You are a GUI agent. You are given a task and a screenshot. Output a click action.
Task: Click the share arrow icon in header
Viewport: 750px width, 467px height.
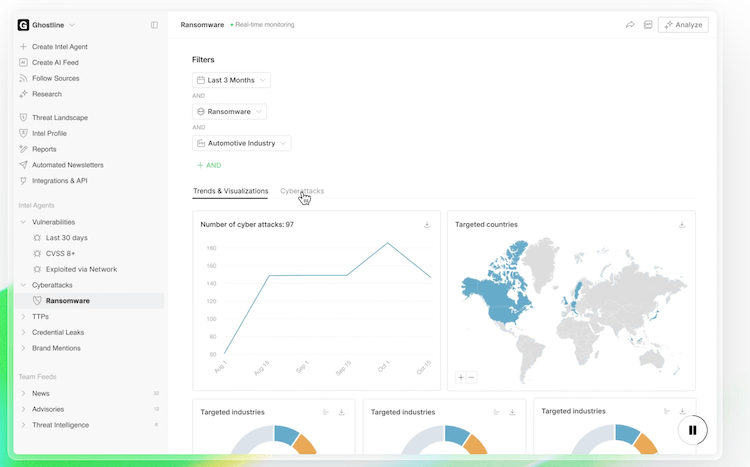tap(630, 25)
